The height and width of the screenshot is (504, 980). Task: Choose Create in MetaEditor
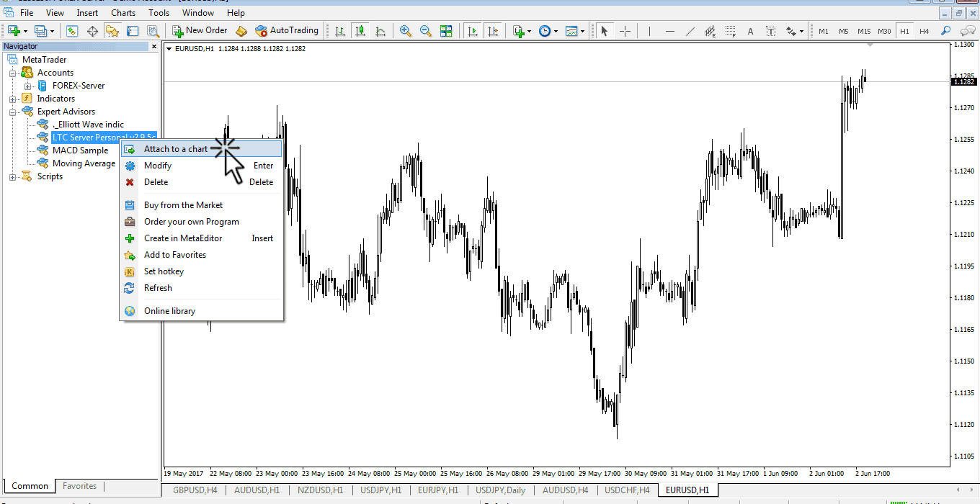pos(201,238)
